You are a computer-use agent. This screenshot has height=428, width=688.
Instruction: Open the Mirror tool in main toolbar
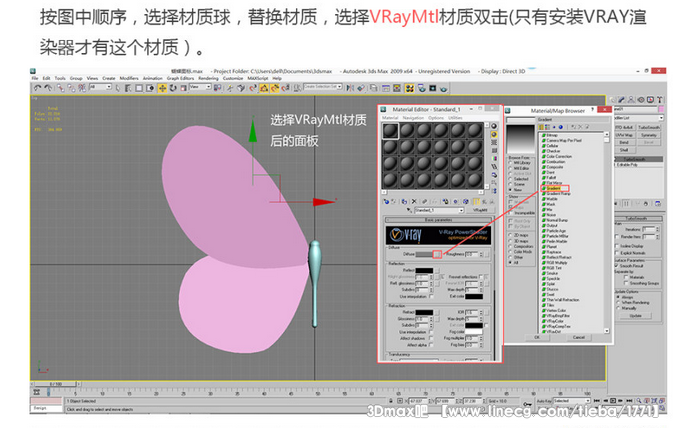(350, 88)
